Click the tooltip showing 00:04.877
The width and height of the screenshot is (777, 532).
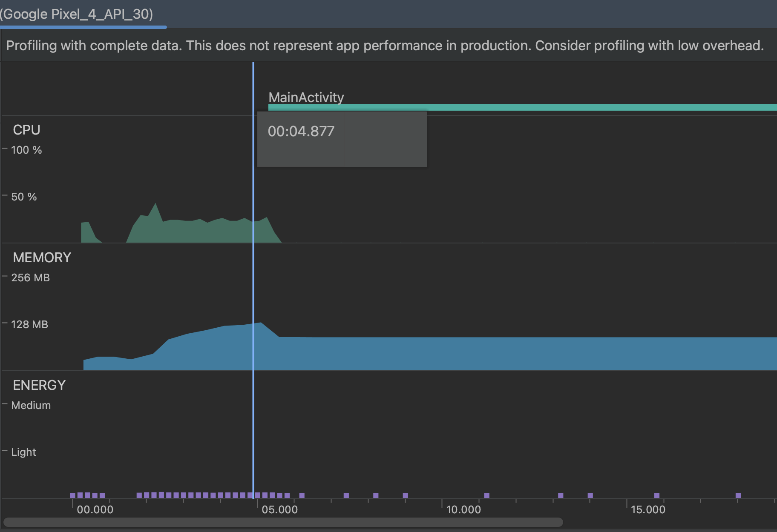coord(342,139)
